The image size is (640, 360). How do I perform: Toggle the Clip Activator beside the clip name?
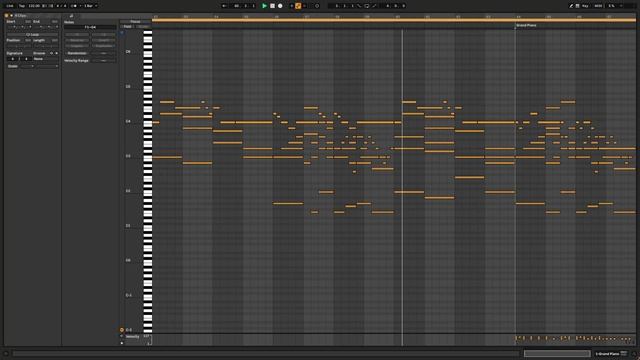coord(11,16)
